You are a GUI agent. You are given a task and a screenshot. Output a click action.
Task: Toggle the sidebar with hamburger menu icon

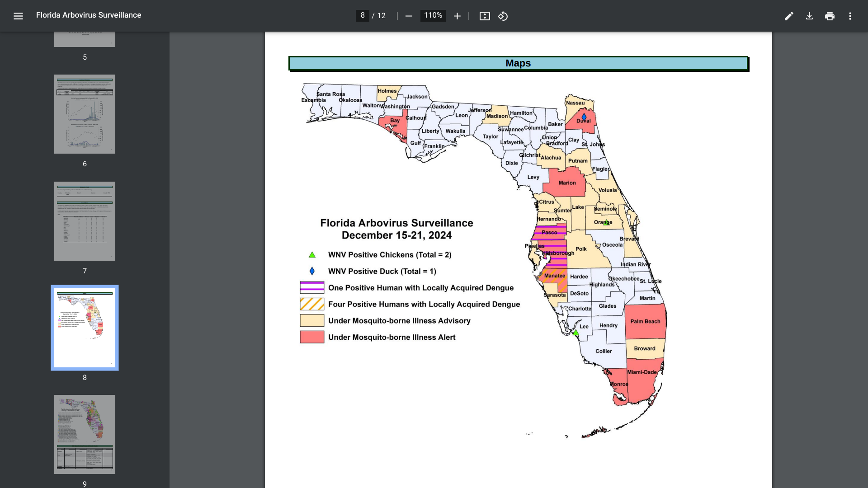18,16
